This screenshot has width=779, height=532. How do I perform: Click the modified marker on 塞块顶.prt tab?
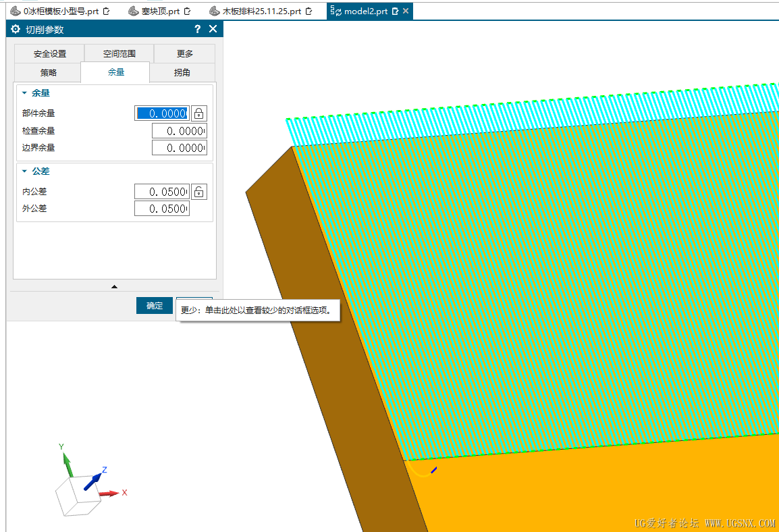pos(187,11)
